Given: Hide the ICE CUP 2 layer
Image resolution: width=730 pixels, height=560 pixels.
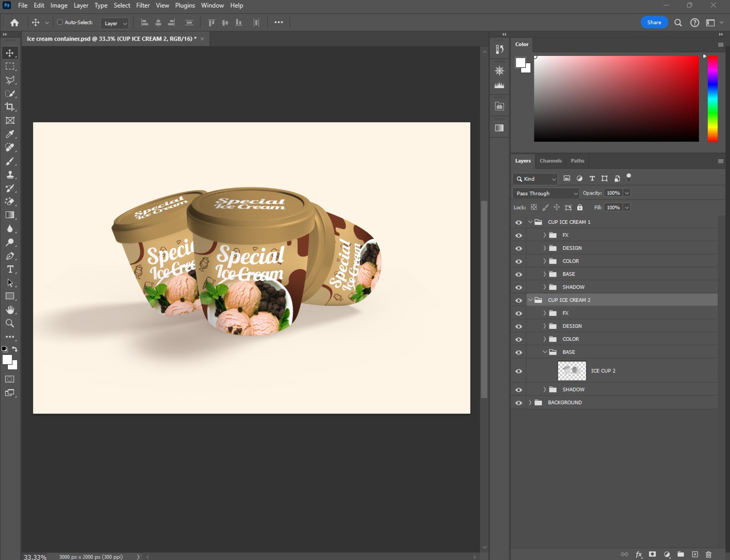Looking at the screenshot, I should pyautogui.click(x=519, y=371).
